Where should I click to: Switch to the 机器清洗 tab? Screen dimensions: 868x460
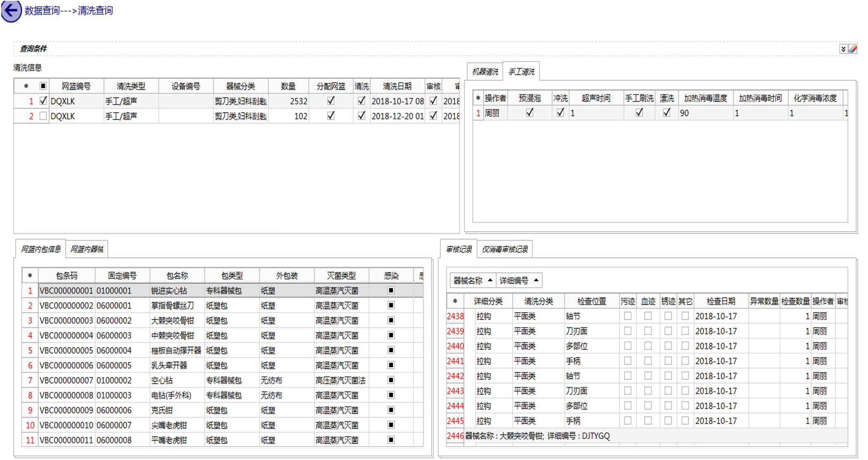(x=485, y=72)
